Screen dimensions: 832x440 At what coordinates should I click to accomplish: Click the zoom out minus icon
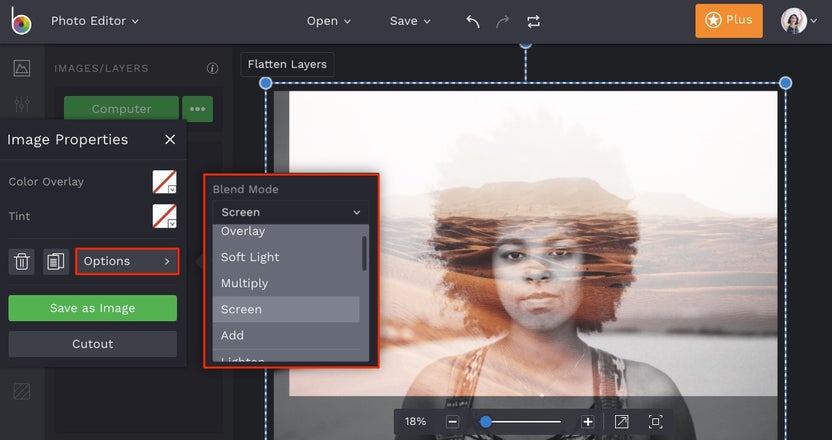pos(452,422)
